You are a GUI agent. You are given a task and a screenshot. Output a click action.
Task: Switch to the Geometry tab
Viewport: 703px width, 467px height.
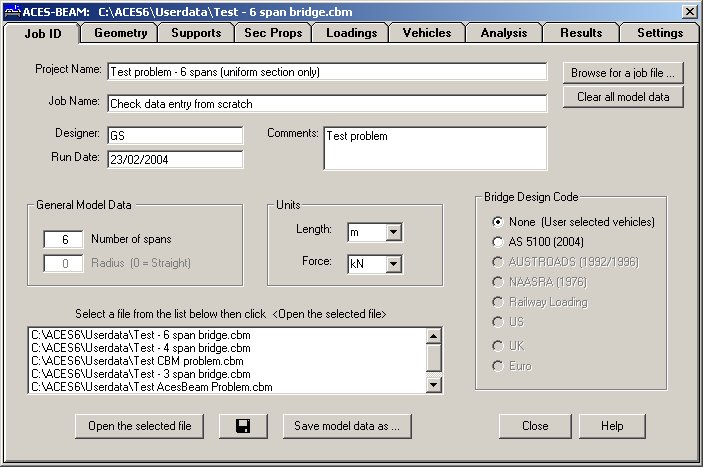click(x=120, y=33)
